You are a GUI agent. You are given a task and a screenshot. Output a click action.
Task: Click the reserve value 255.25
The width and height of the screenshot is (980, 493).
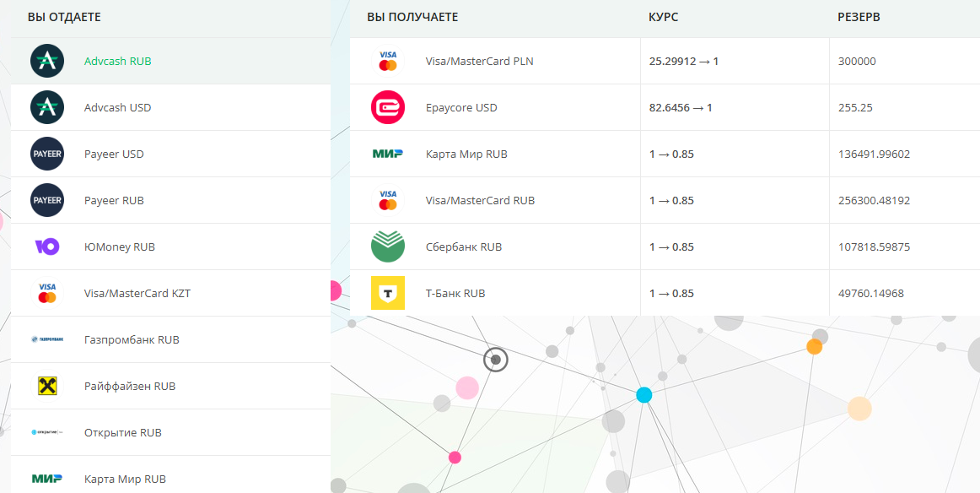click(854, 107)
